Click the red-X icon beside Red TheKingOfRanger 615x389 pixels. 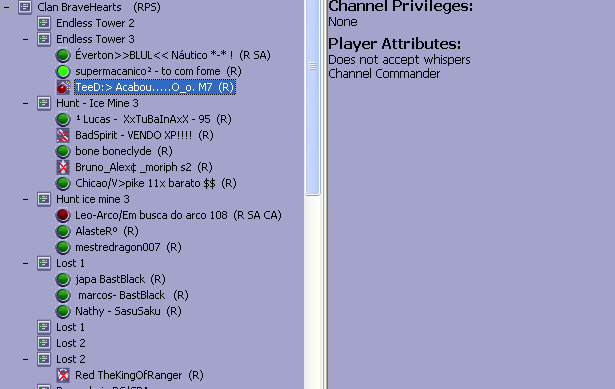[63, 375]
